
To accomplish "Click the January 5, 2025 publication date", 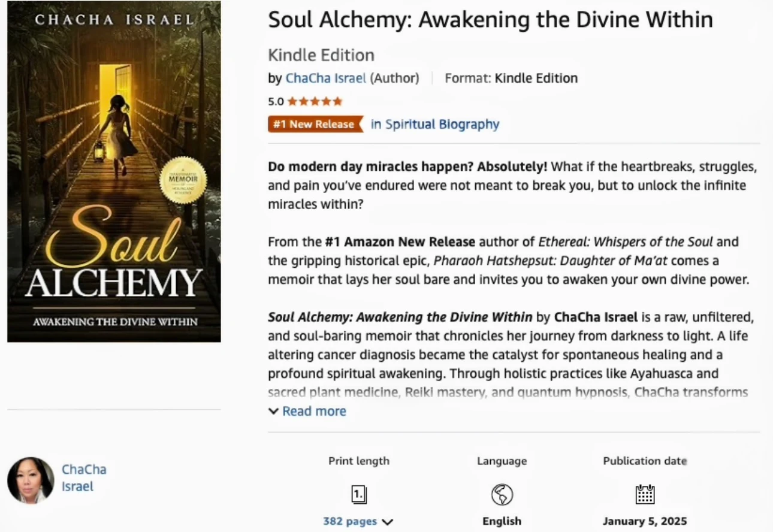I will [645, 521].
